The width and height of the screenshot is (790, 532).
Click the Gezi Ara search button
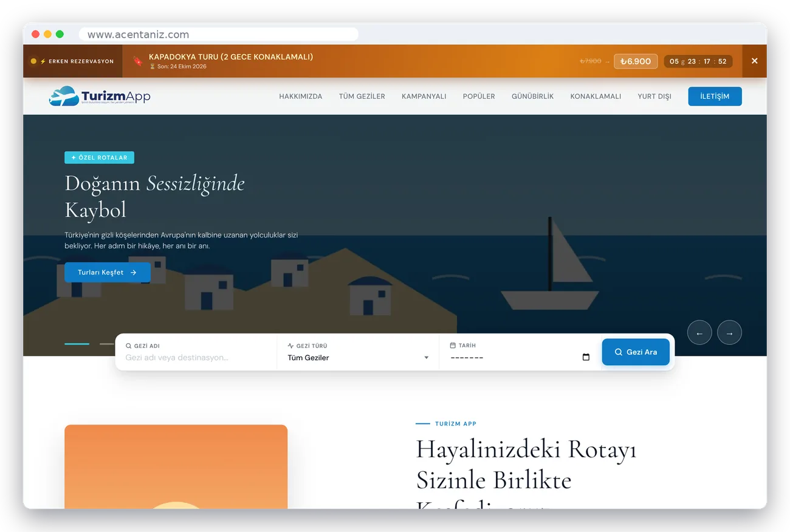coord(636,352)
